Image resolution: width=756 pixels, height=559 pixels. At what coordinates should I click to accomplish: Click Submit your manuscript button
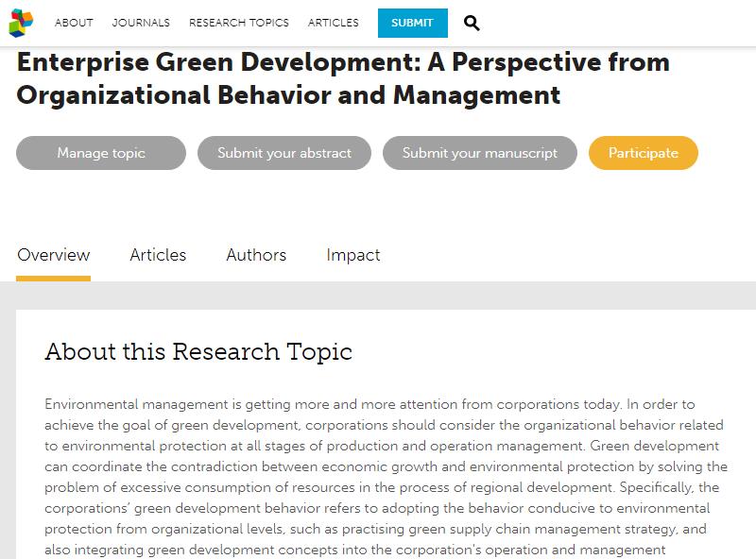tap(480, 153)
